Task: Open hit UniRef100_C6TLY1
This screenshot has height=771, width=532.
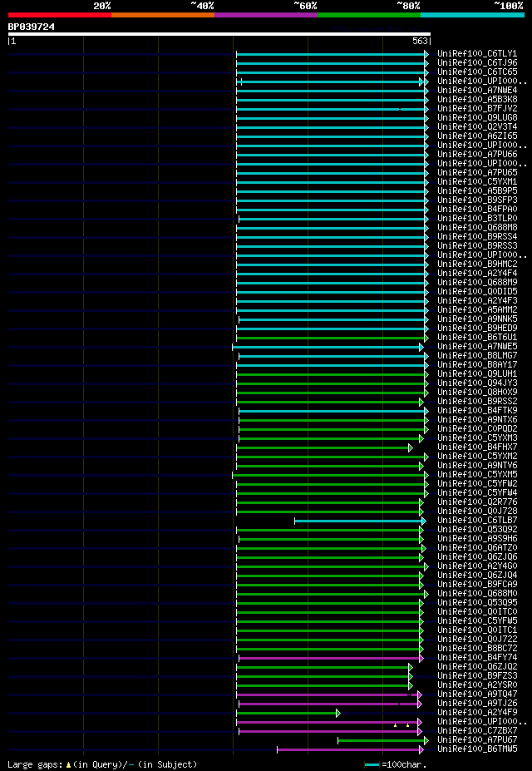Action: coord(477,53)
